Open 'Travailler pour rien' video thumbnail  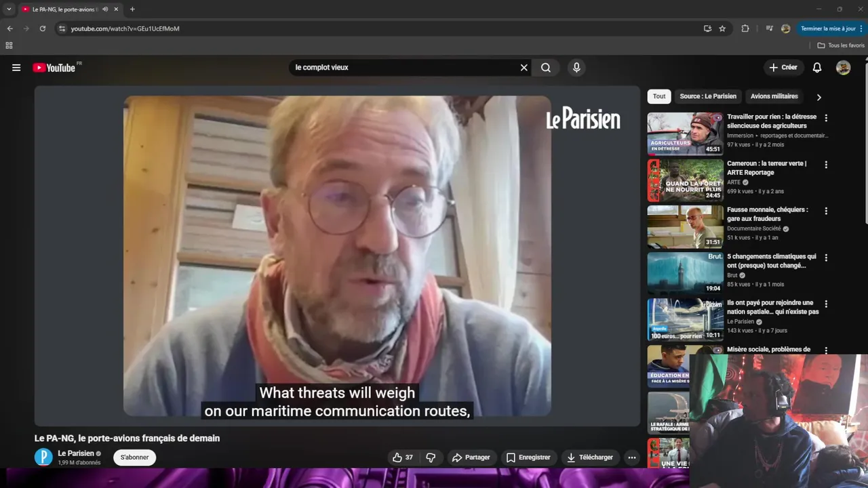point(685,134)
